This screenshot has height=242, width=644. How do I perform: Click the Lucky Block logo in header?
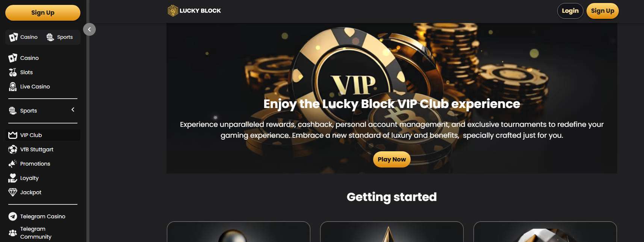[x=194, y=11]
